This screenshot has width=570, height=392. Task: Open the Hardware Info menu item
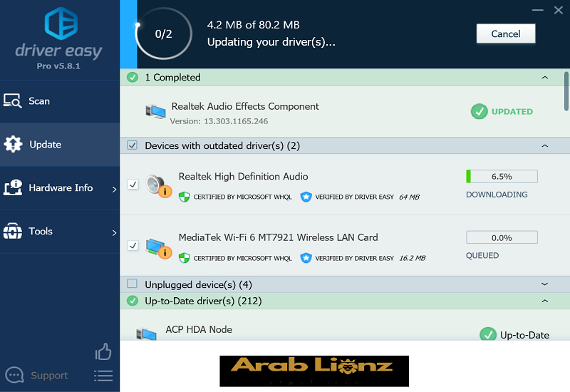tap(60, 188)
